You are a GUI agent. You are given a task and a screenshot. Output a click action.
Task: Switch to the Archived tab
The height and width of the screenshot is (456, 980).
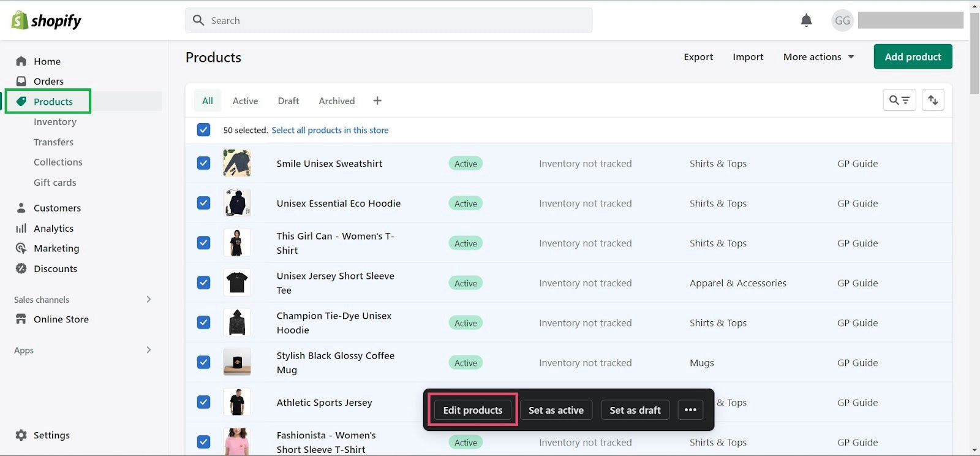(x=337, y=101)
